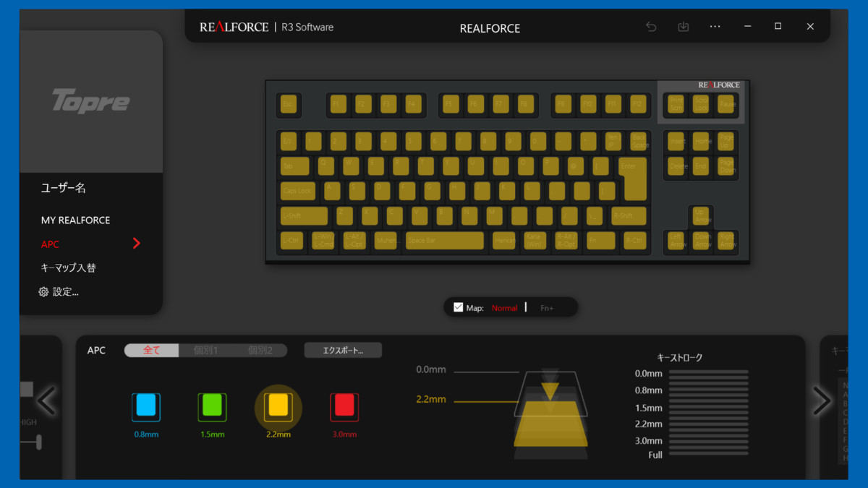868x488 pixels.
Task: Click the 2.2mm keystroke level bar
Action: [709, 424]
